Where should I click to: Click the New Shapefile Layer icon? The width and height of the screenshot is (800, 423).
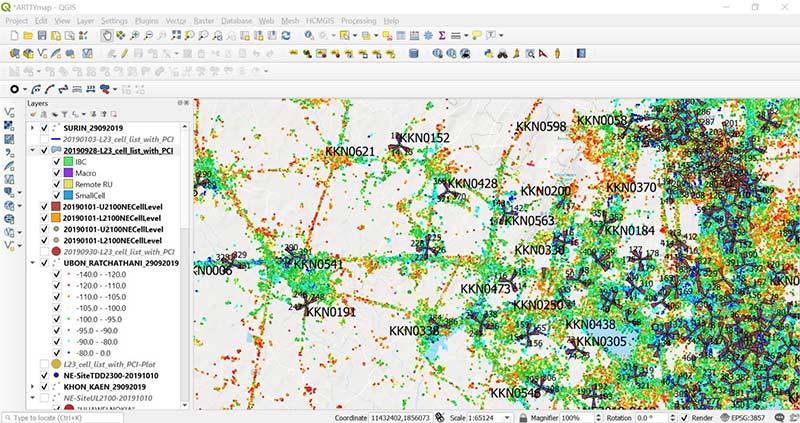coord(42,53)
